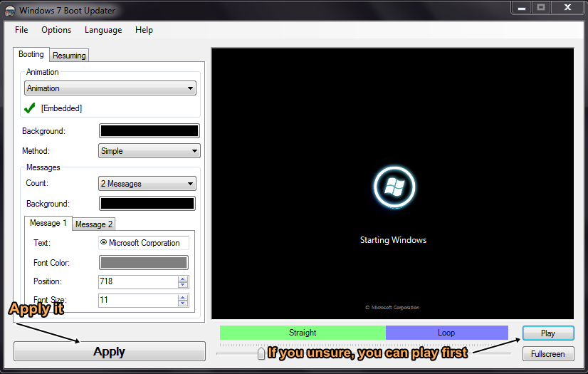The width and height of the screenshot is (588, 374).
Task: Click the Font Size value field
Action: (x=138, y=300)
